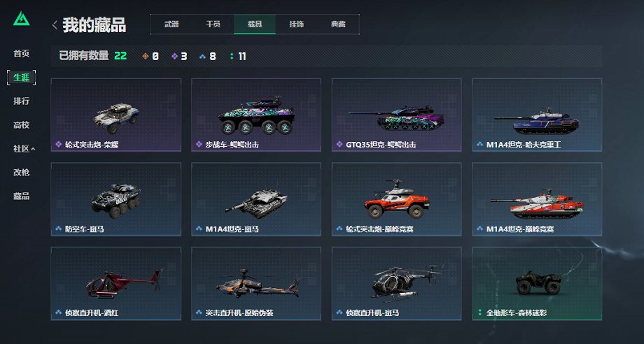Select the 轮式突击炮-荣耀 vehicle card
The width and height of the screenshot is (644, 344).
click(115, 115)
